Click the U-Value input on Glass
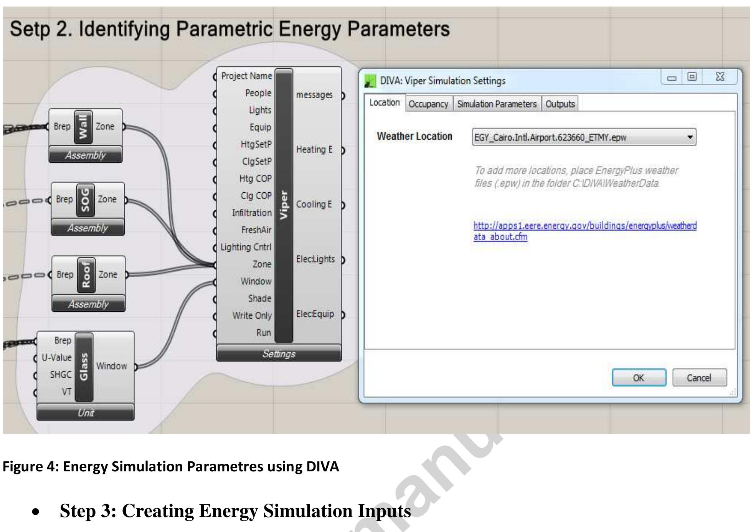The width and height of the screenshot is (756, 532). [56, 358]
